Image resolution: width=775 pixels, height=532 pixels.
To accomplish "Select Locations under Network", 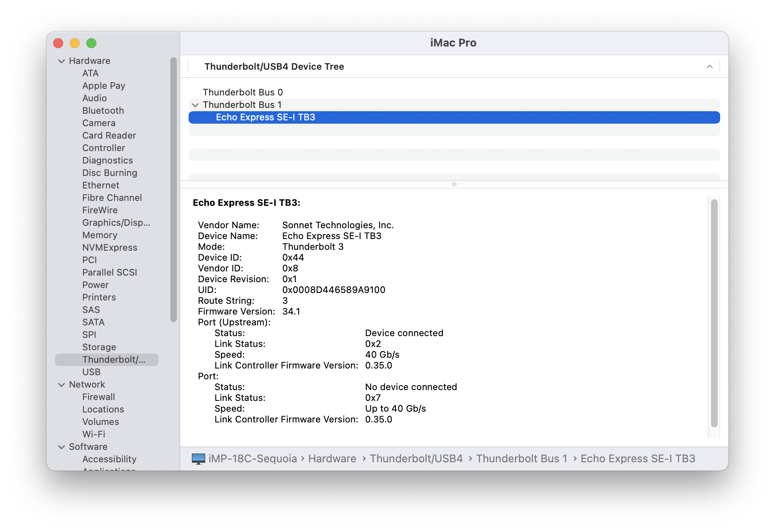I will pos(103,410).
